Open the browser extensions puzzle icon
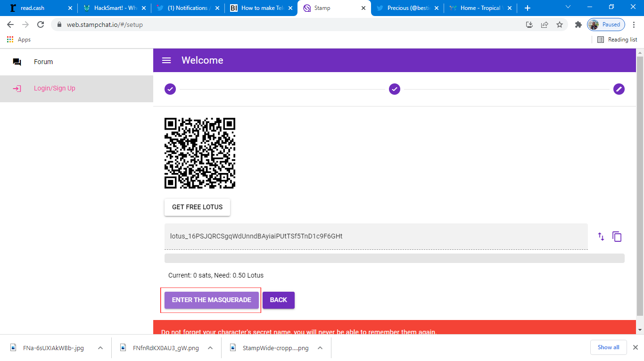 578,25
